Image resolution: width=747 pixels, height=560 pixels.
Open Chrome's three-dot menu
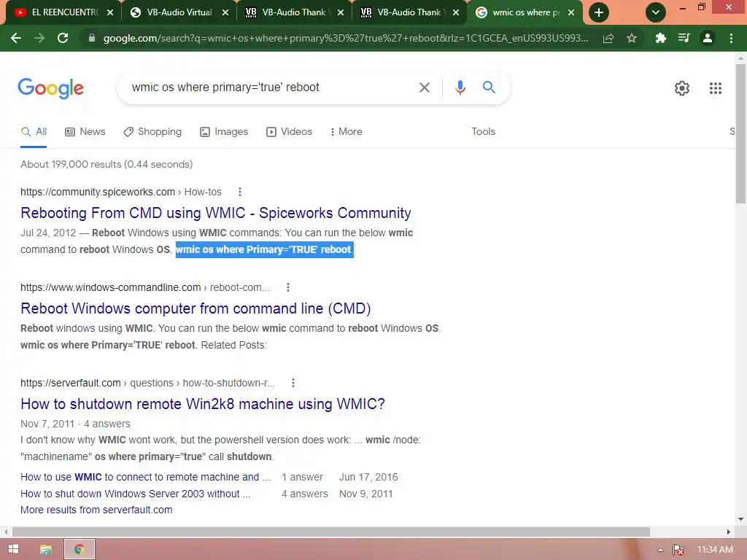pyautogui.click(x=731, y=38)
